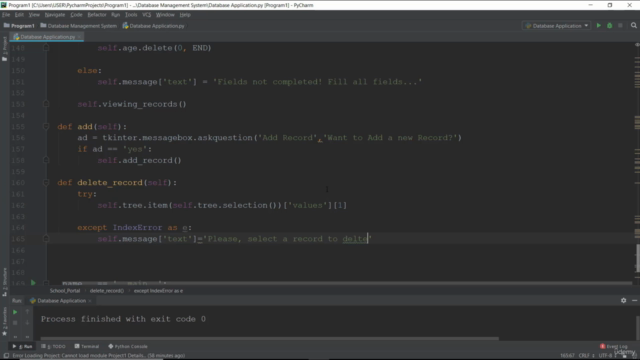Click the editor horizontal scrollbar

coord(340,282)
